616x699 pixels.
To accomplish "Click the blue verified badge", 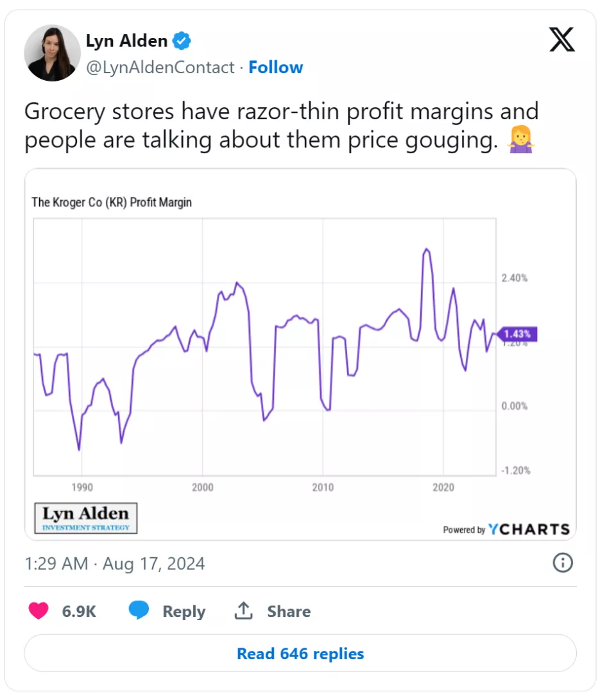I will coord(182,41).
